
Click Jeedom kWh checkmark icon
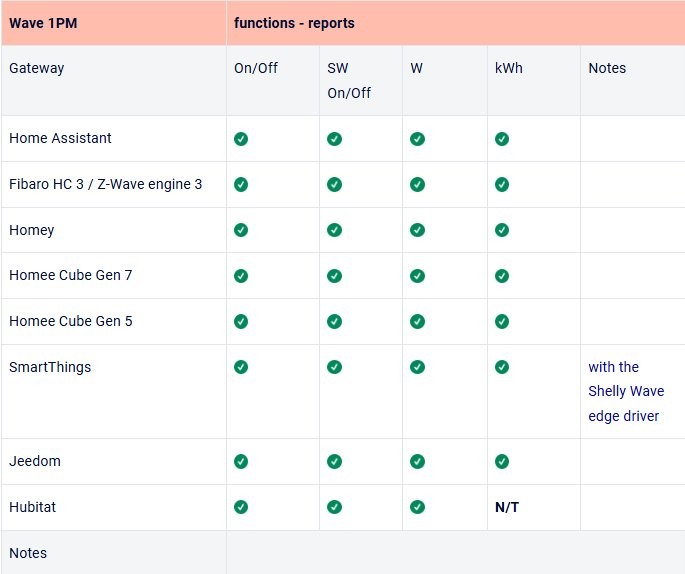coord(502,461)
